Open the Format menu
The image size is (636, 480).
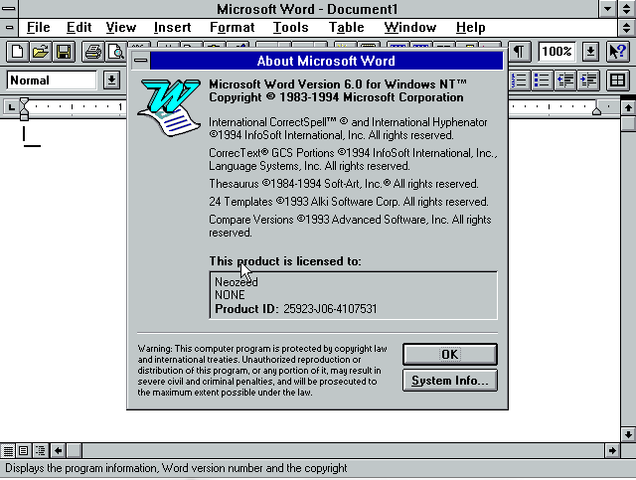232,28
